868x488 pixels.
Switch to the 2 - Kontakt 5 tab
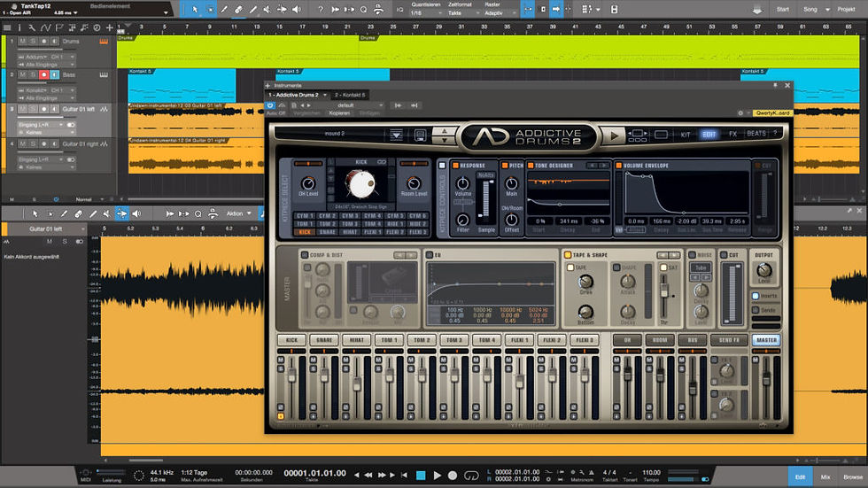(x=350, y=95)
